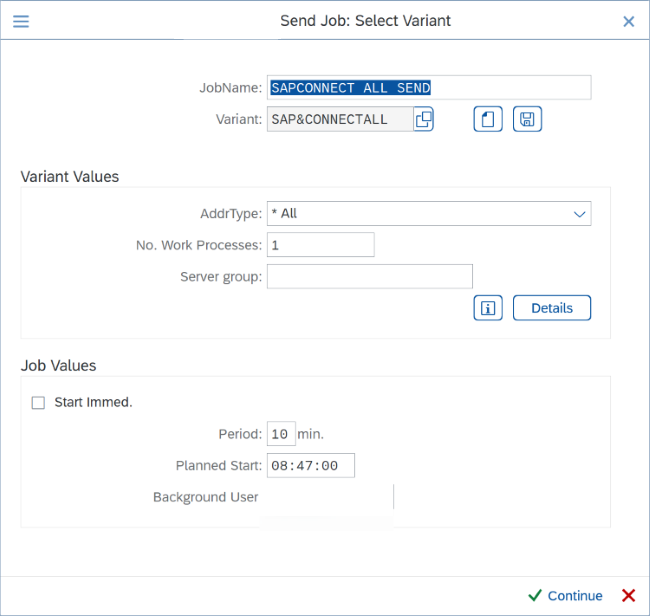650x616 pixels.
Task: Select the Job Values heading text
Action: pyautogui.click(x=58, y=366)
